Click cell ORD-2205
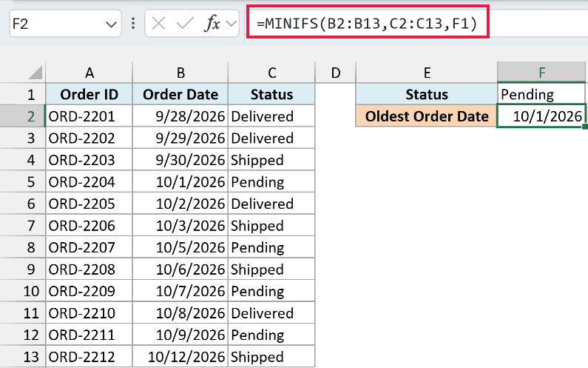Image resolution: width=588 pixels, height=368 pixels. [x=89, y=204]
